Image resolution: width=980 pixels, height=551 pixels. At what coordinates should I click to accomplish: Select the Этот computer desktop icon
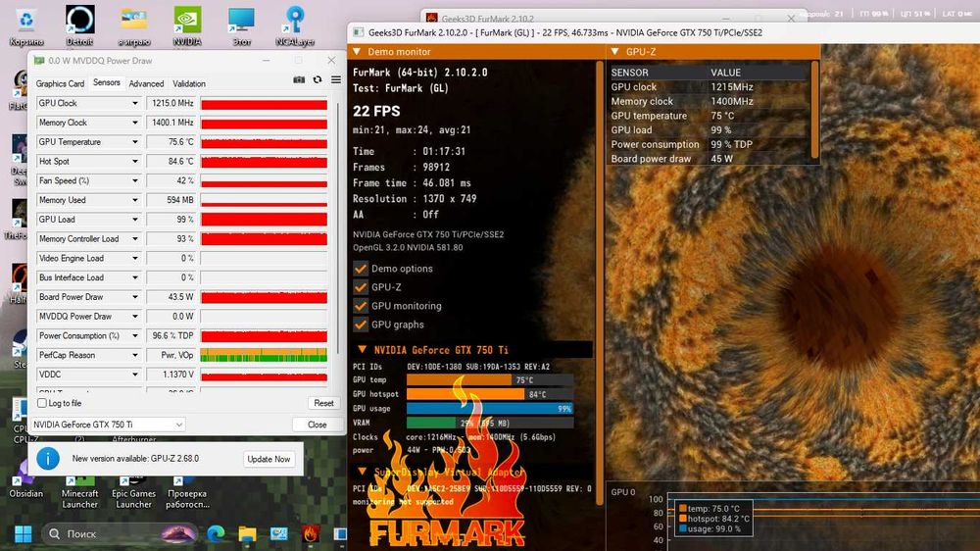pos(241,26)
